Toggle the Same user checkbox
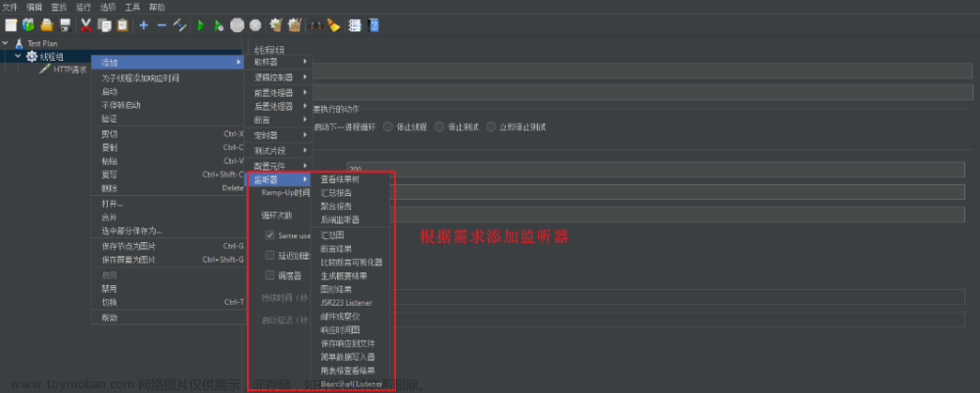The image size is (980, 393). click(x=270, y=235)
